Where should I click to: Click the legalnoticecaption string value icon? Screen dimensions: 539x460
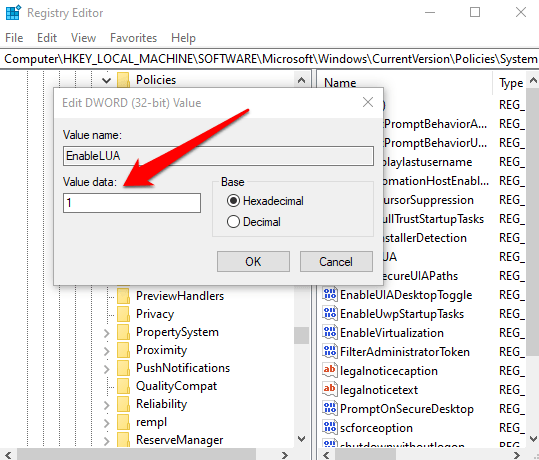[x=330, y=371]
